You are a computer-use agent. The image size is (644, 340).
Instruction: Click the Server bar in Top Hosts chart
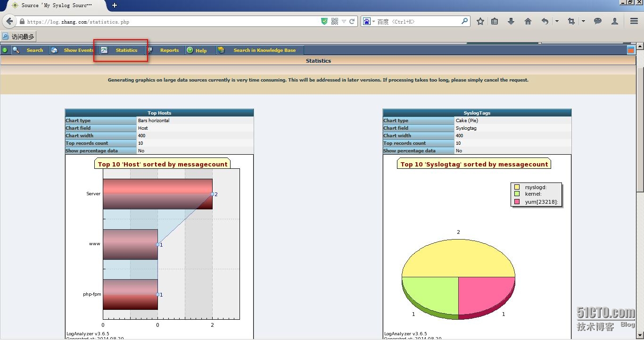click(157, 194)
